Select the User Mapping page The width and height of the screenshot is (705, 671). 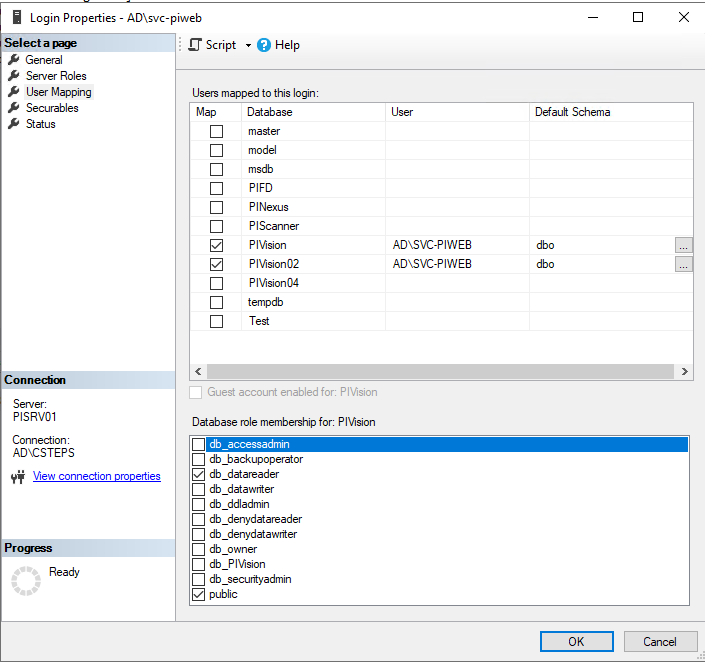click(x=58, y=92)
